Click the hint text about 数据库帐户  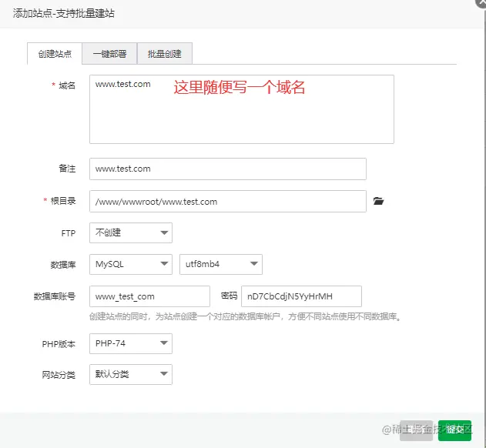[x=245, y=316]
